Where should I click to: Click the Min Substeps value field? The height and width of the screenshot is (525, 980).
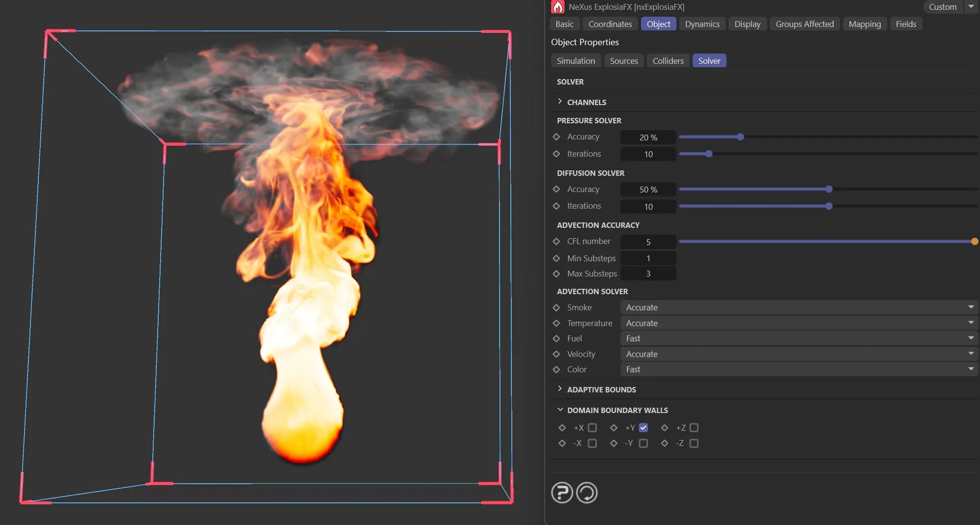click(648, 258)
